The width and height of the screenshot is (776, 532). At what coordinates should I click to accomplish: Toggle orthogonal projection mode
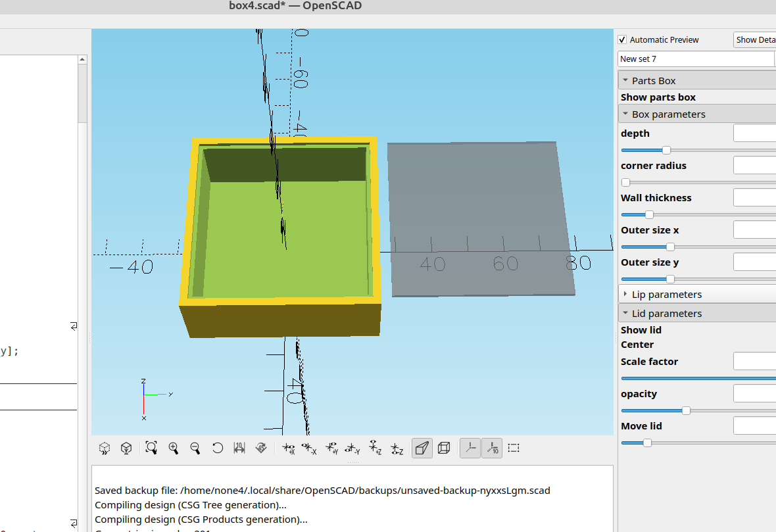[443, 448]
